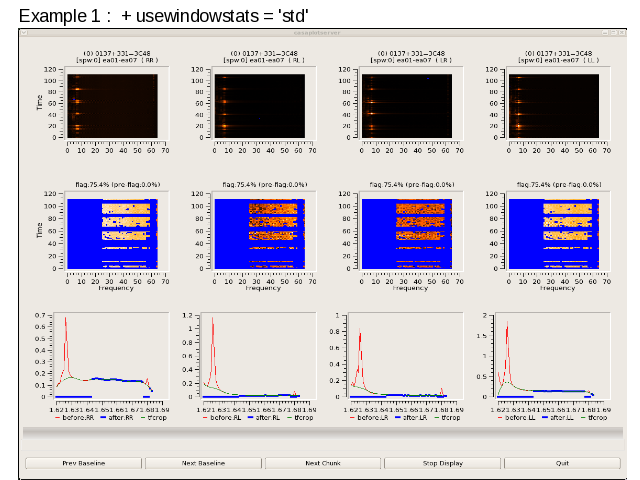640x480 pixels.
Task: Click the flagged LL plot in the middle row
Action: (554, 233)
